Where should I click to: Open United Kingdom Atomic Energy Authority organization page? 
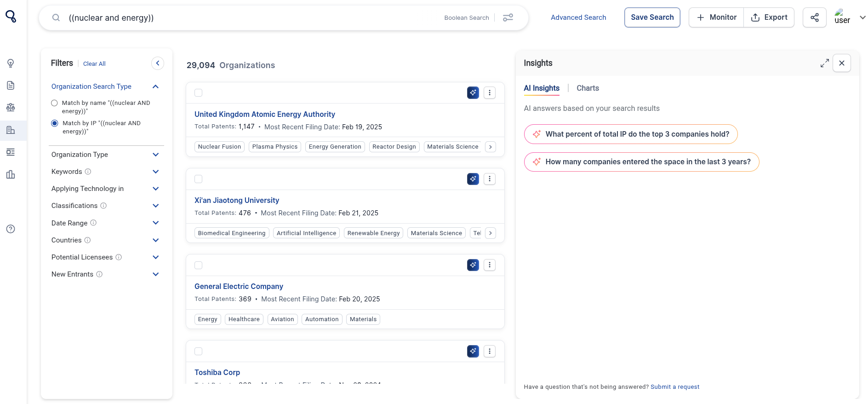(x=265, y=114)
